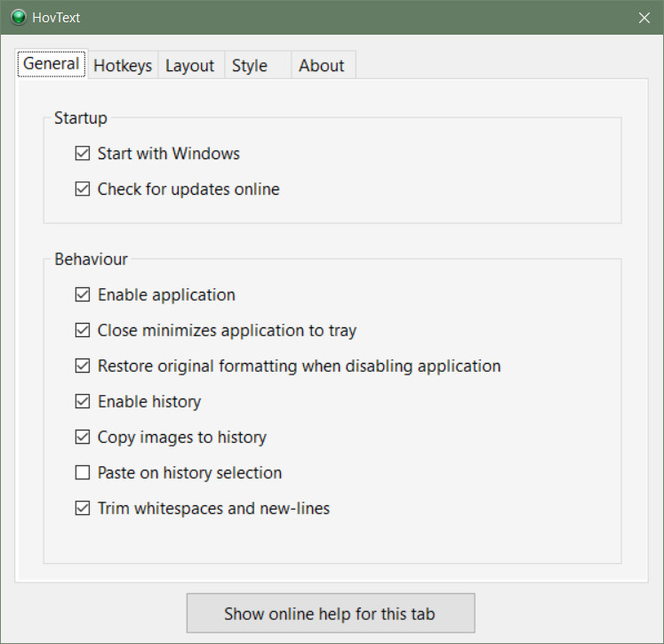Select the General tab
Image resolution: width=664 pixels, height=644 pixels.
coord(52,64)
